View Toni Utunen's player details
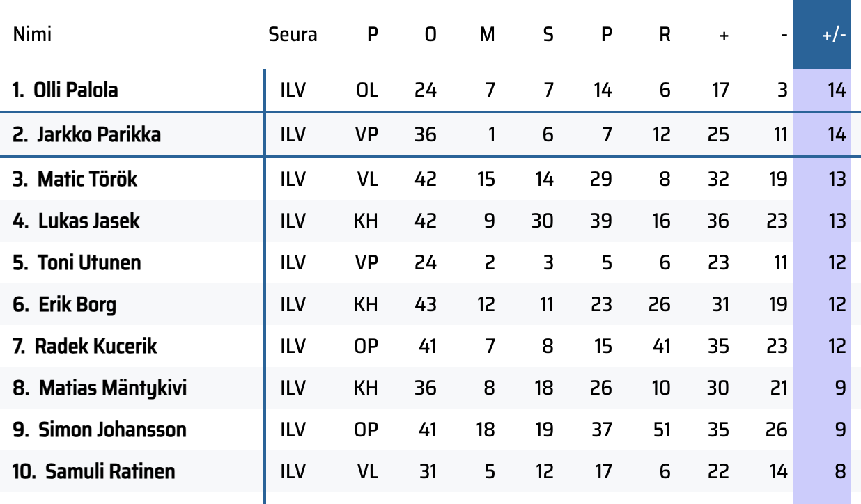This screenshot has height=504, width=861. (88, 262)
